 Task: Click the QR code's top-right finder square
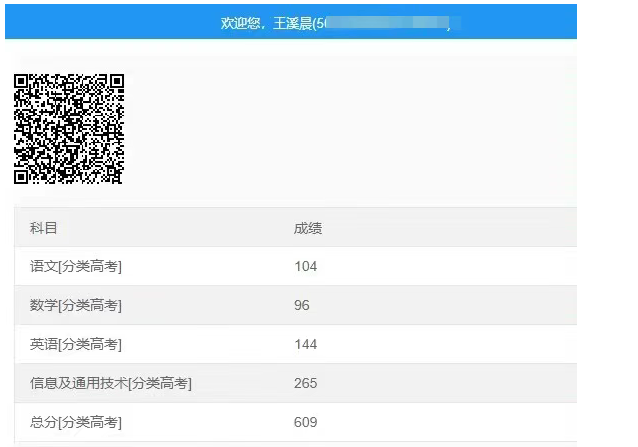[x=114, y=84]
